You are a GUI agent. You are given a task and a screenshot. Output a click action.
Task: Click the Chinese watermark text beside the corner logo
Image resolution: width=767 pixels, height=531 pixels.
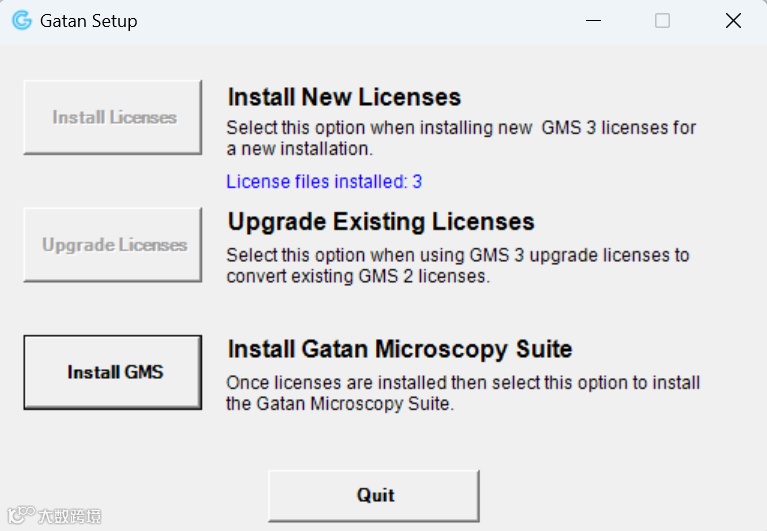tap(69, 517)
